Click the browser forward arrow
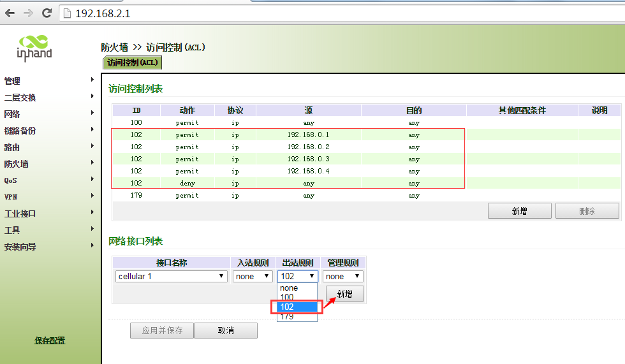The width and height of the screenshot is (625, 364). 28,12
